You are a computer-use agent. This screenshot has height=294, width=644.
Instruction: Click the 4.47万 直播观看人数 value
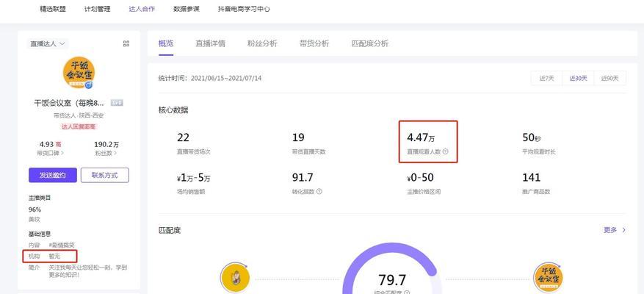(421, 137)
